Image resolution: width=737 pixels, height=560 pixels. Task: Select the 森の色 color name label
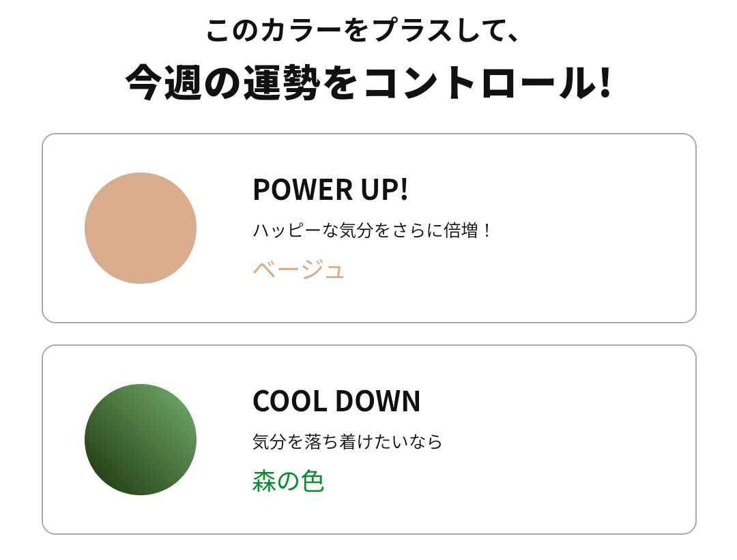coord(288,482)
